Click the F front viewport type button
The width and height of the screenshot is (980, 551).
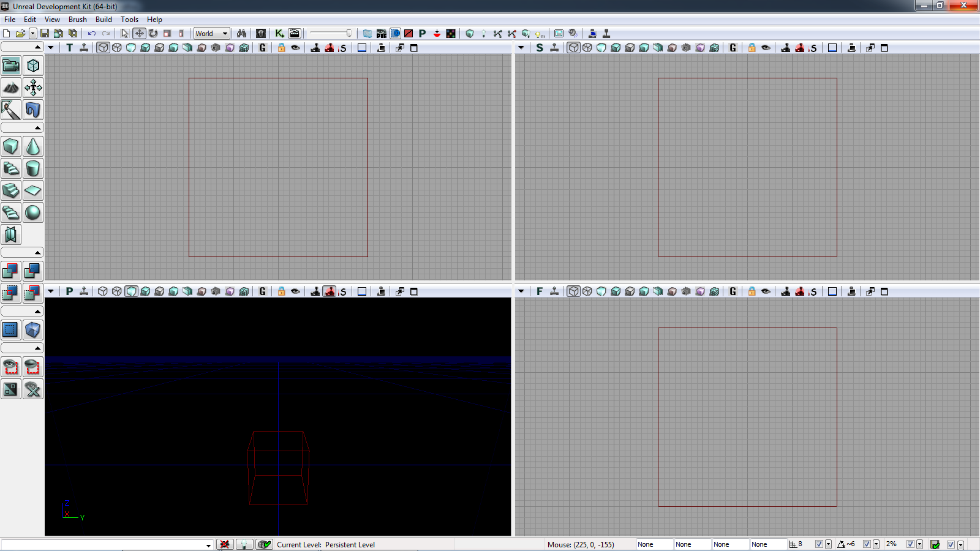(540, 291)
